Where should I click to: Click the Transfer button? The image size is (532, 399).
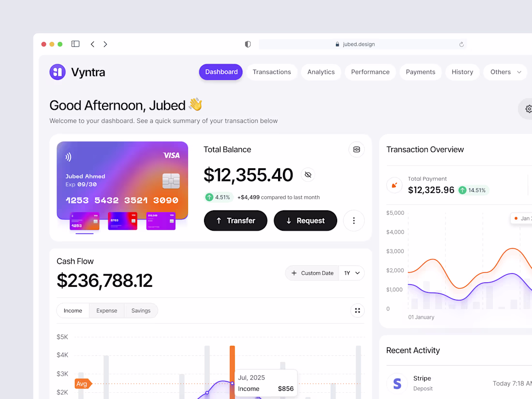point(236,221)
